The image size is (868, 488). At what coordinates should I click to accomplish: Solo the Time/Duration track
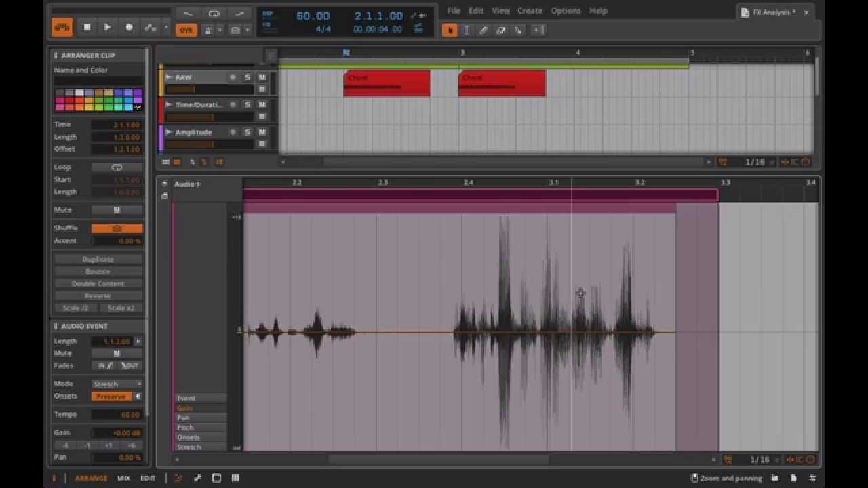click(x=247, y=104)
